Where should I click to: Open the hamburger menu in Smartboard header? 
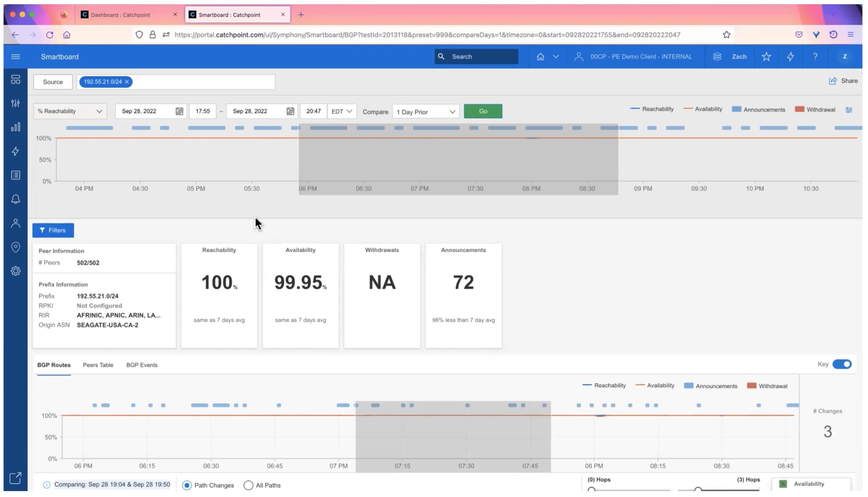click(x=15, y=57)
